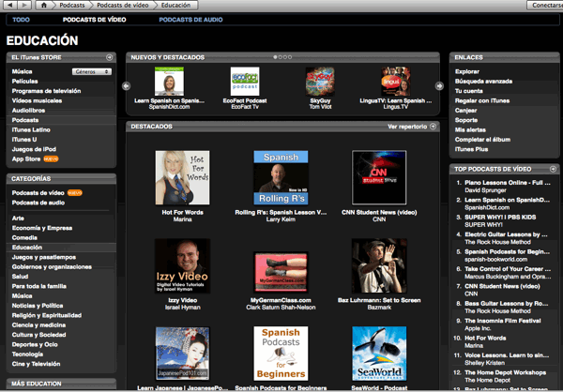563x392 pixels.
Task: Open Películas in iTunes Store list
Action: (x=24, y=82)
